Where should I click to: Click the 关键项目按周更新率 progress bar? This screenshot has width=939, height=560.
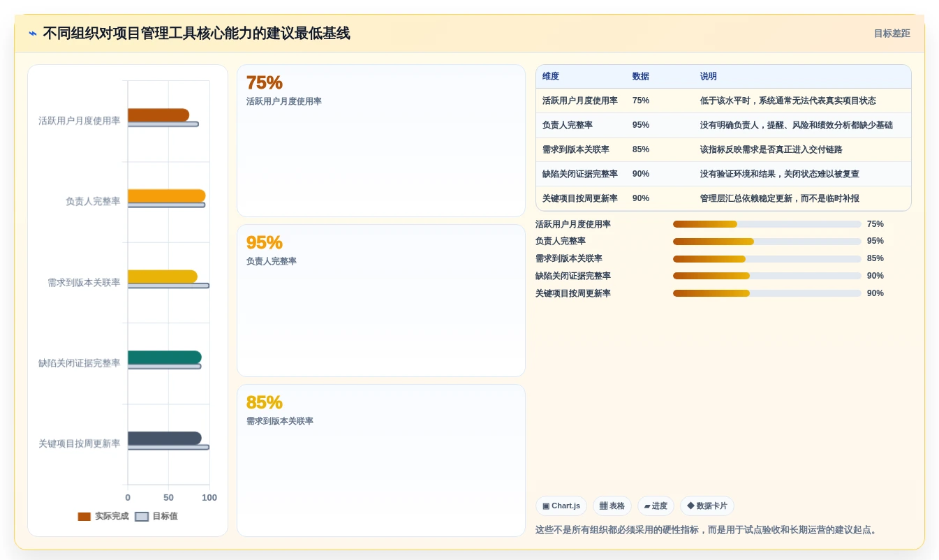(767, 293)
